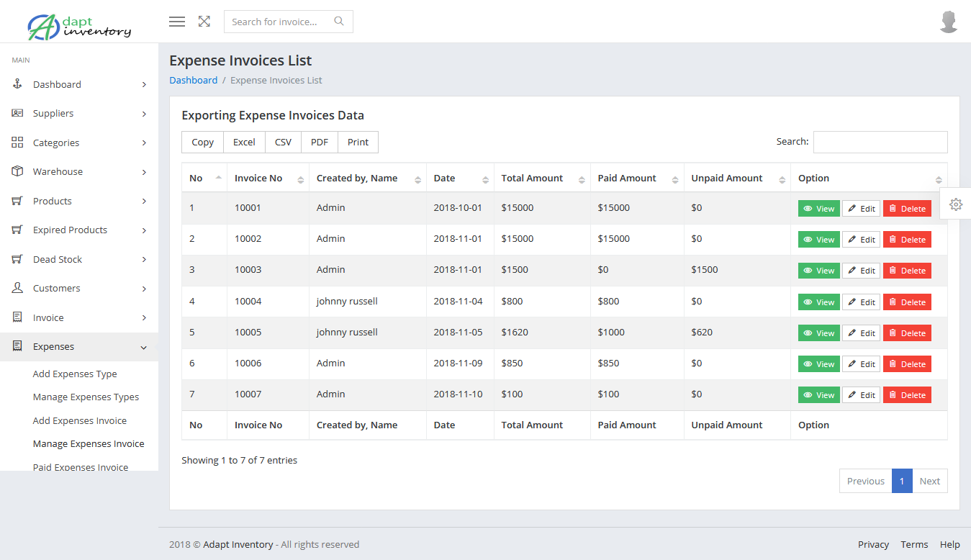Open the settings gear panel
This screenshot has width=971, height=560.
[955, 204]
